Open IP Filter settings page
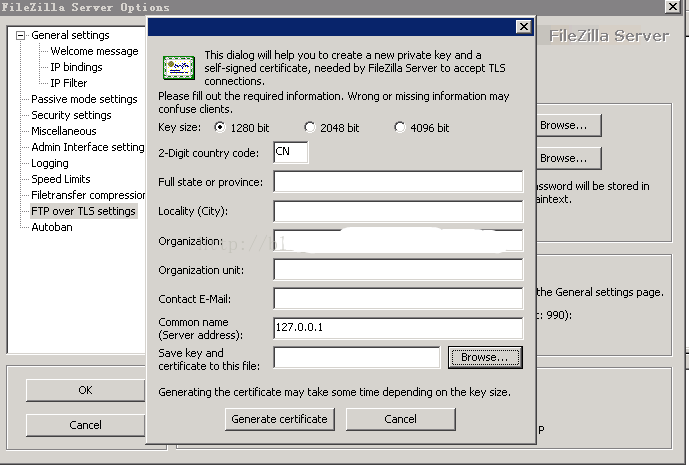 pos(69,83)
